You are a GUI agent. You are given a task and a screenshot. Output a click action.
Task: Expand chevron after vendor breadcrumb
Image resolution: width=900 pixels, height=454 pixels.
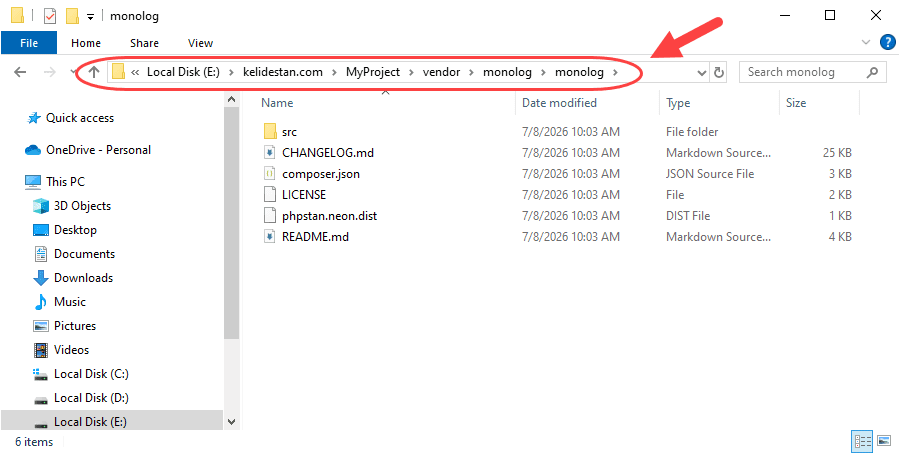(x=472, y=72)
